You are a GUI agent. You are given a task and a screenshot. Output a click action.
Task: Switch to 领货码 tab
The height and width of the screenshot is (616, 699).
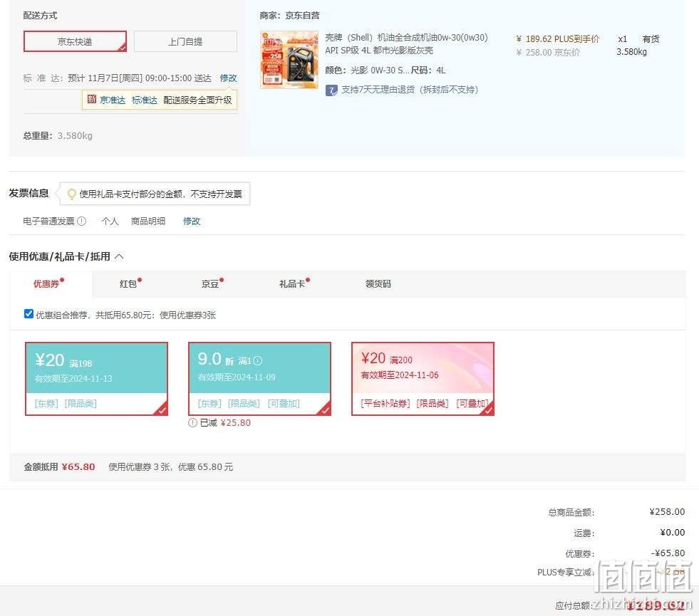(378, 283)
